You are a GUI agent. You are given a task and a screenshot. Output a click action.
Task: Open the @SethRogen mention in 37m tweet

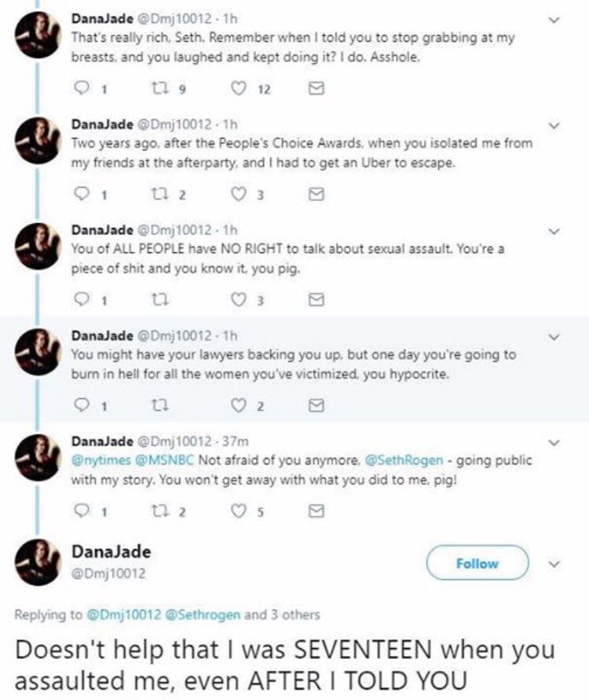404,460
